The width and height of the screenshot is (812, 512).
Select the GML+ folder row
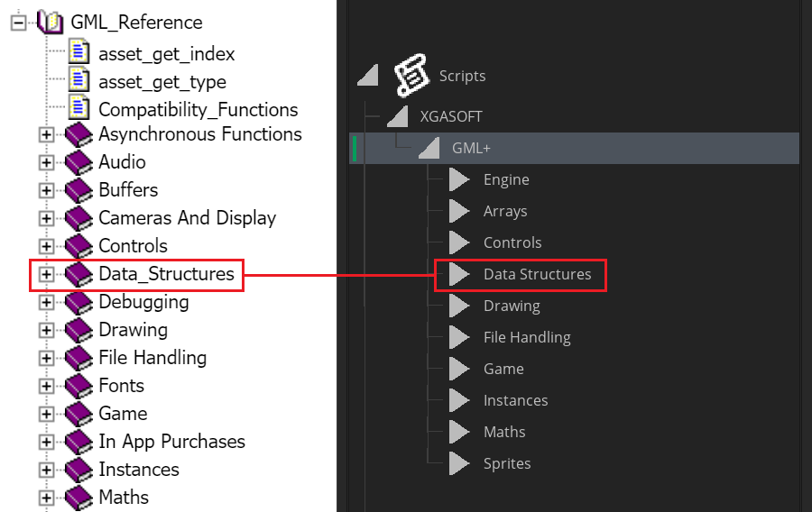(x=575, y=149)
